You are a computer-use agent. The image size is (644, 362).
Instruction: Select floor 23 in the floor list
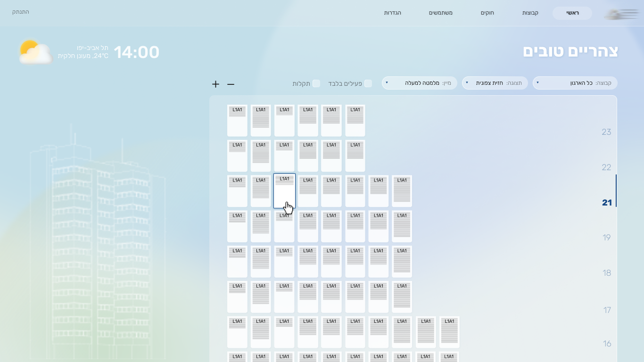coord(606,132)
